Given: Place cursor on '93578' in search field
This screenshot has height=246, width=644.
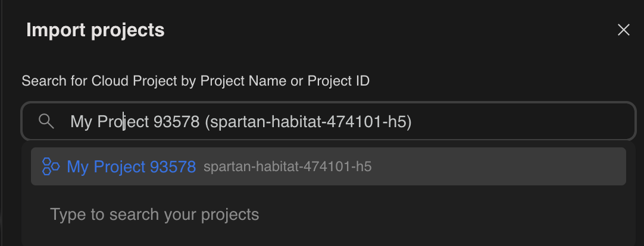Looking at the screenshot, I should coord(176,122).
